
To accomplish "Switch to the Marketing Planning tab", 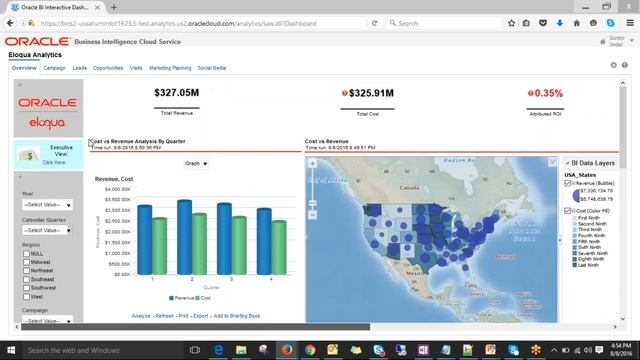I will pos(170,68).
